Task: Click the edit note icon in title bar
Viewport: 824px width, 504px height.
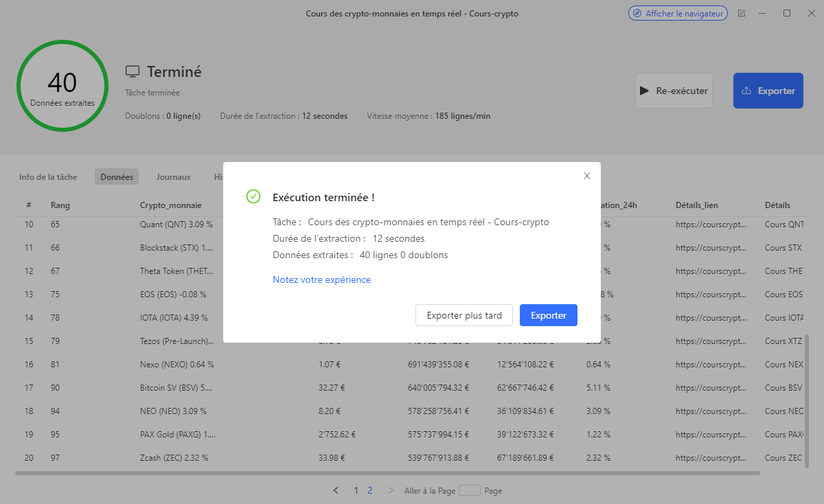Action: click(x=742, y=13)
